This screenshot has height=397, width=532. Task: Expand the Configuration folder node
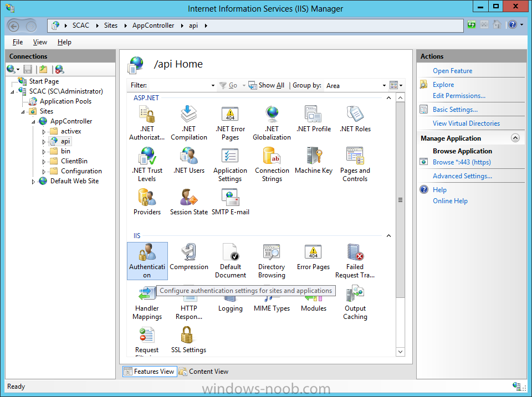(x=44, y=172)
